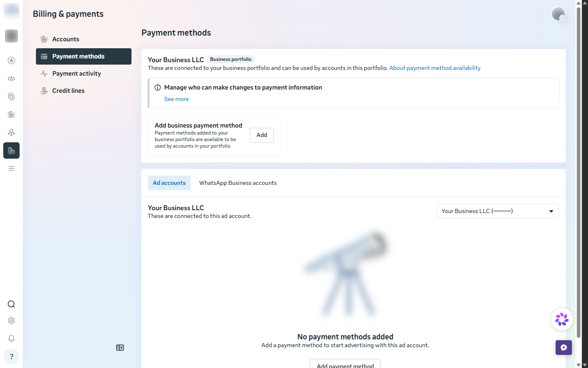Open the stacked documents icon in the left rail
588x368 pixels.
click(11, 96)
